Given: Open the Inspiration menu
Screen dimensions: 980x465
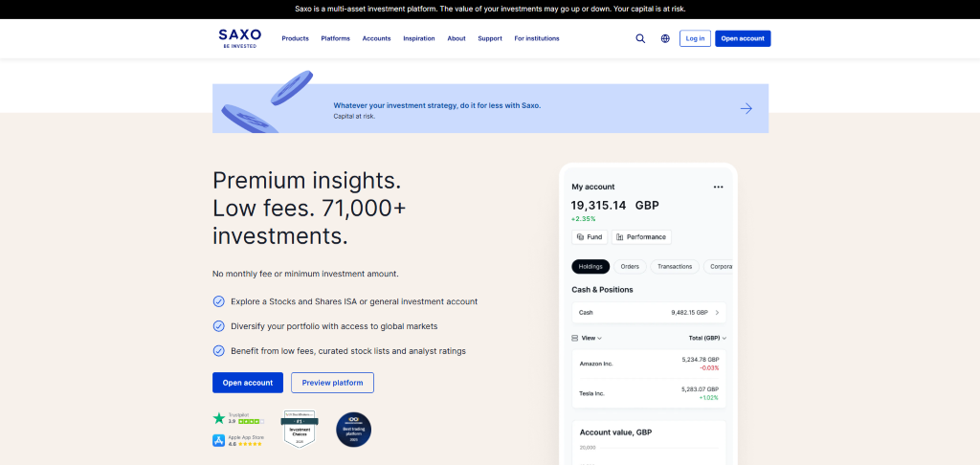Looking at the screenshot, I should (x=419, y=38).
